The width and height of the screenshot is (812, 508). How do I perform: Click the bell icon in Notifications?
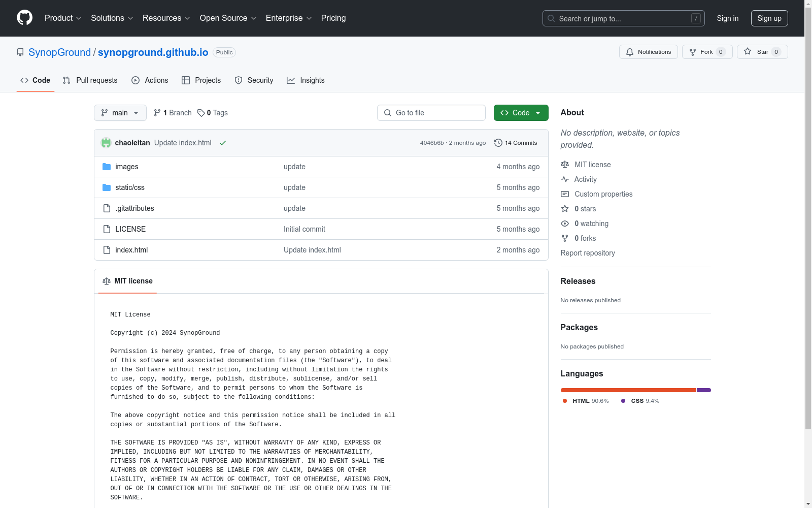point(630,52)
